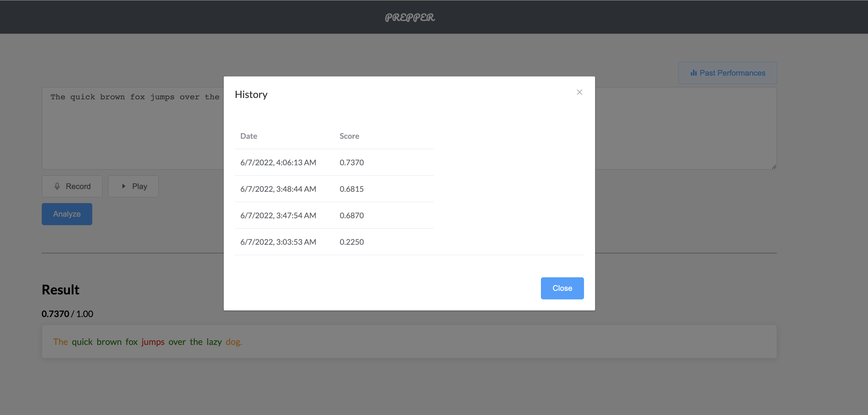
Task: Click the PREPPER logo in header
Action: 410,17
